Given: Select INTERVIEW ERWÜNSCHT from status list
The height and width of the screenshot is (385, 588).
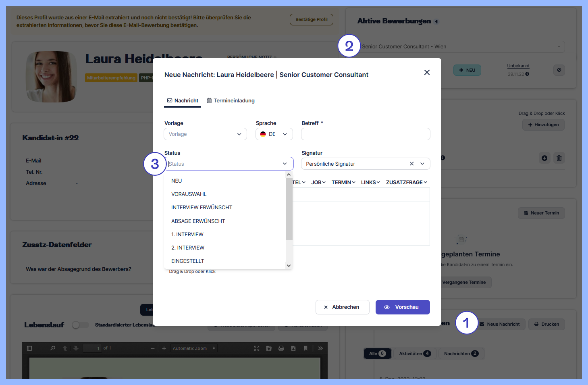Looking at the screenshot, I should pyautogui.click(x=202, y=208).
